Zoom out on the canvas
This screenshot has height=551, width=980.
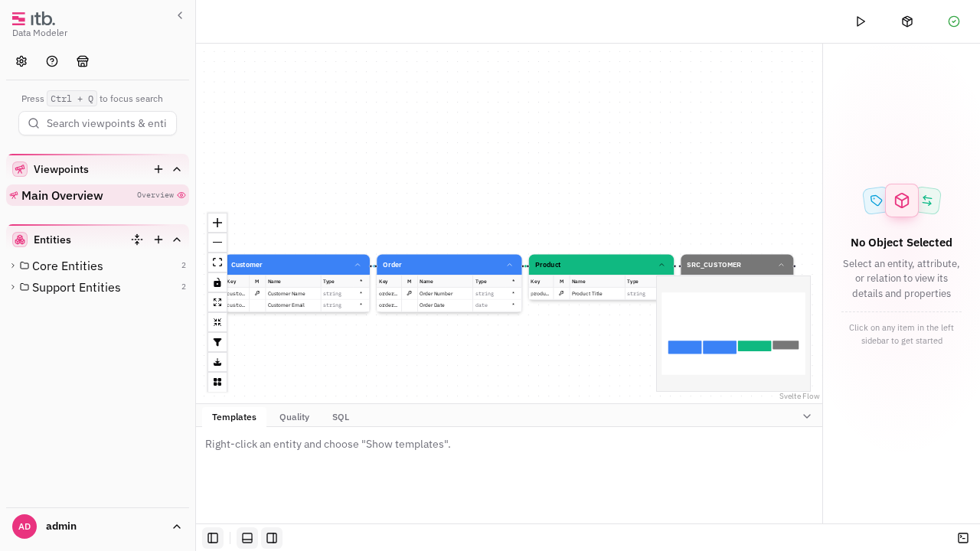(217, 243)
